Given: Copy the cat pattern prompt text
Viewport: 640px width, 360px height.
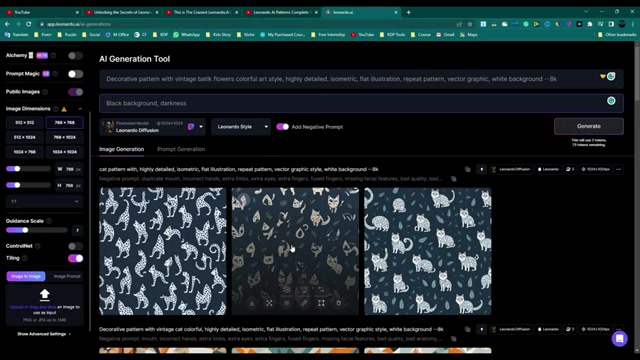Looking at the screenshot, I should 468,169.
